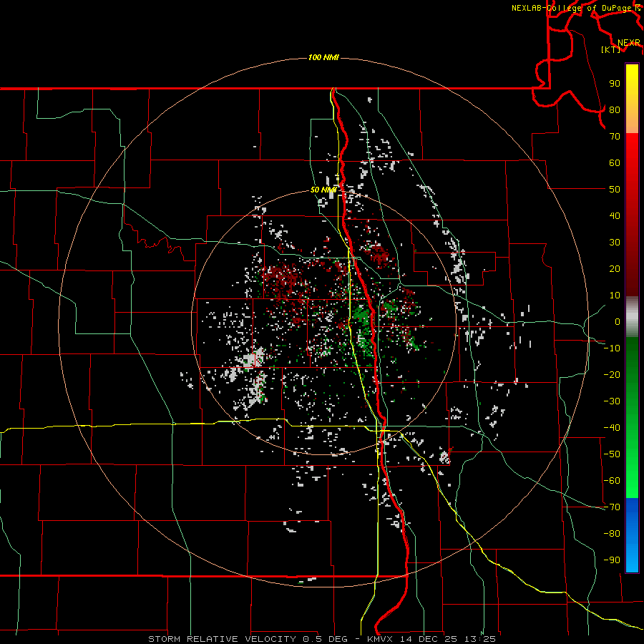Click the -60 scale value
Viewport: 644px width, 644px height.
pos(612,481)
